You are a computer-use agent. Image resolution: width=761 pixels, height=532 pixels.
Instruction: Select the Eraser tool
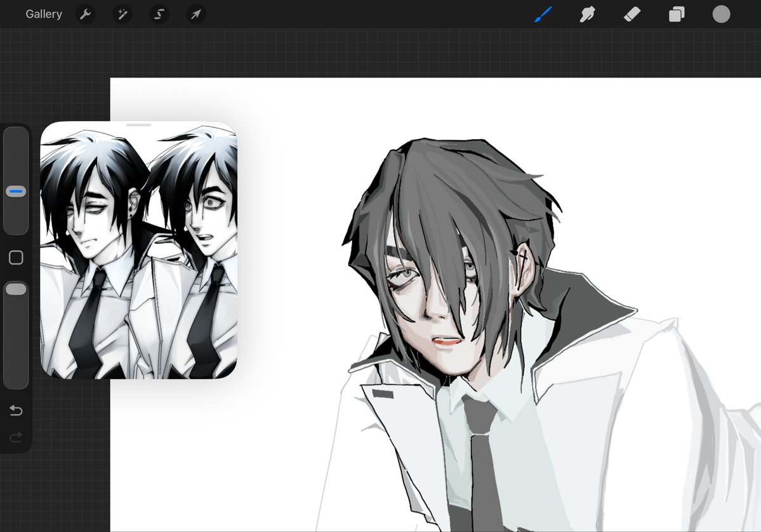tap(632, 14)
